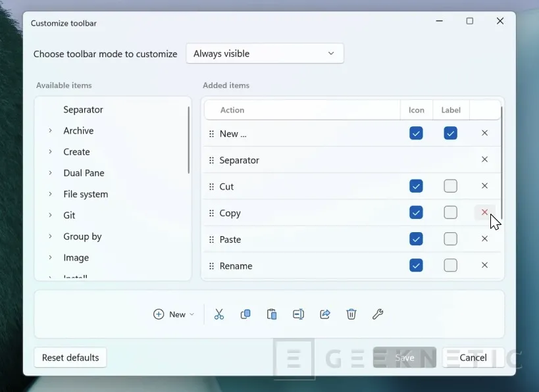The height and width of the screenshot is (392, 539).
Task: Enable the Label checkbox for Paste
Action: click(x=450, y=239)
